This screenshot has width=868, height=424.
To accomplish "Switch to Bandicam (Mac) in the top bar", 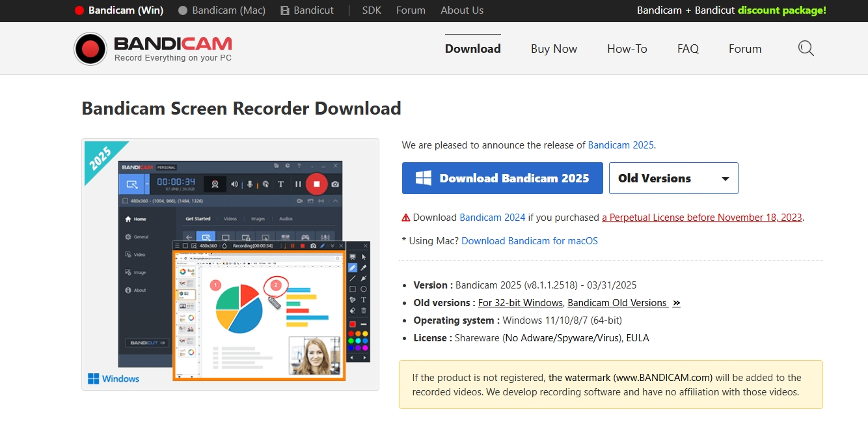I will click(x=222, y=10).
